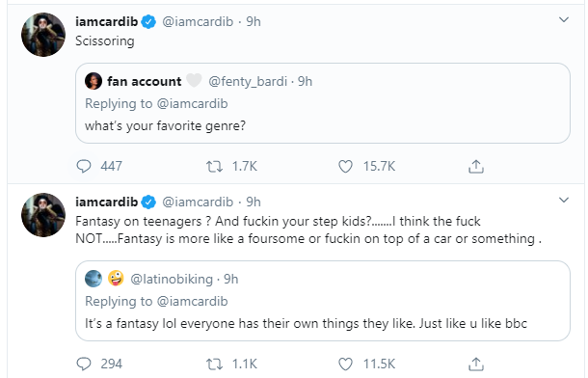Open @latinobiking quoted profile handle

(x=172, y=279)
